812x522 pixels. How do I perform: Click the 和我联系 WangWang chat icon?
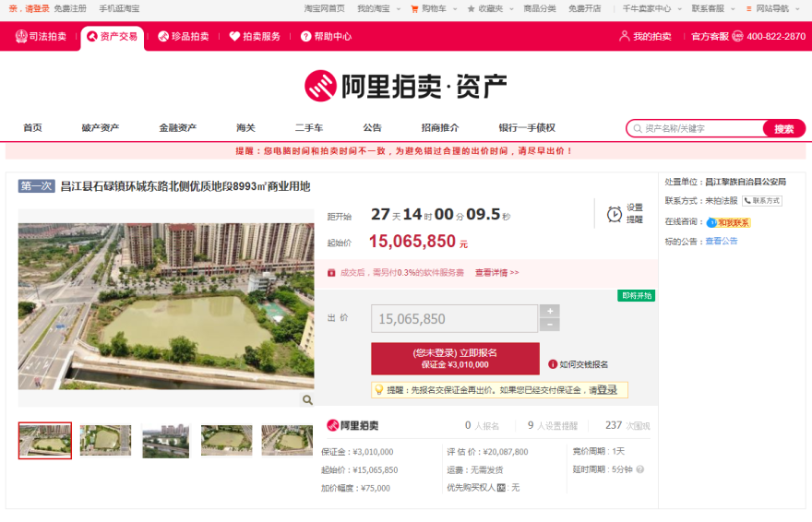[x=729, y=222]
